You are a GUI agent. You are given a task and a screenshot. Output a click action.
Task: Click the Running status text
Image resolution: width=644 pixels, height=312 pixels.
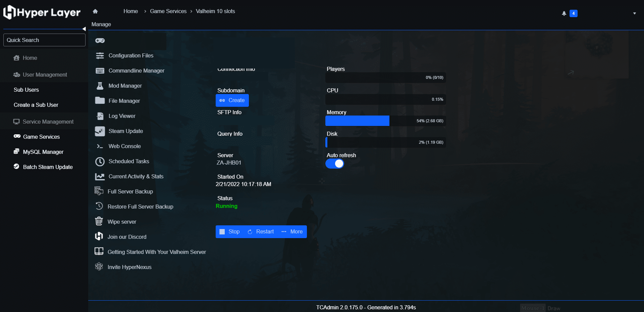[x=226, y=206]
